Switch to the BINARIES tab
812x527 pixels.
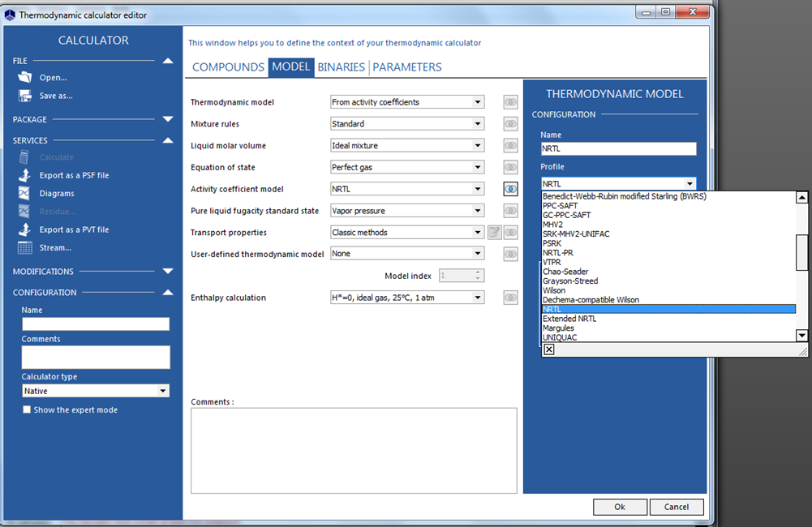click(342, 67)
